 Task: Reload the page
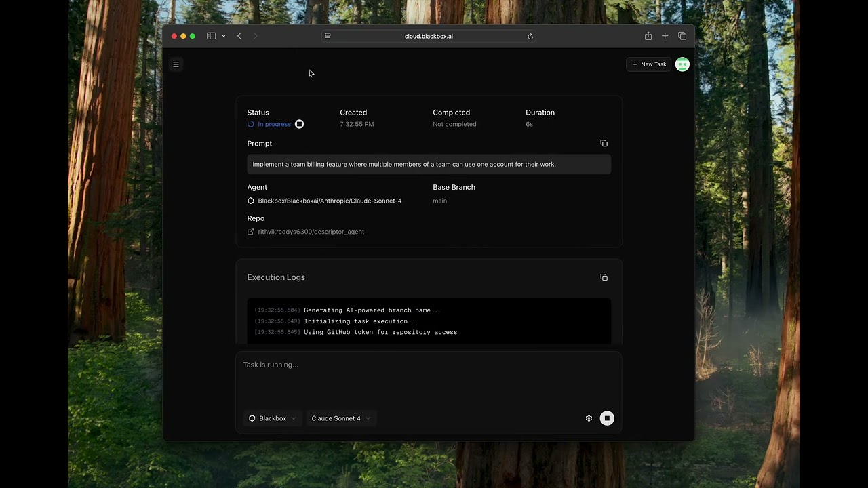click(530, 36)
